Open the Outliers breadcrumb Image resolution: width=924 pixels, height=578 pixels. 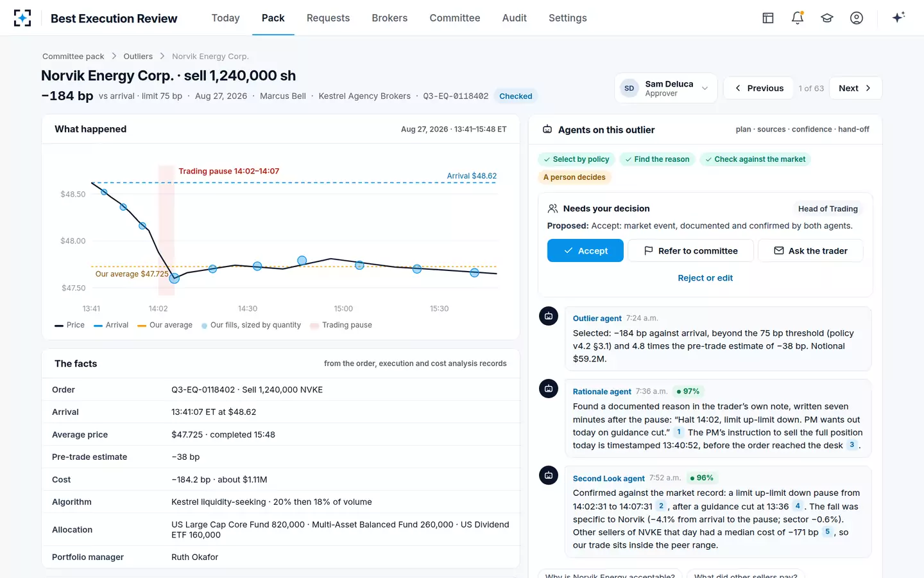click(138, 57)
